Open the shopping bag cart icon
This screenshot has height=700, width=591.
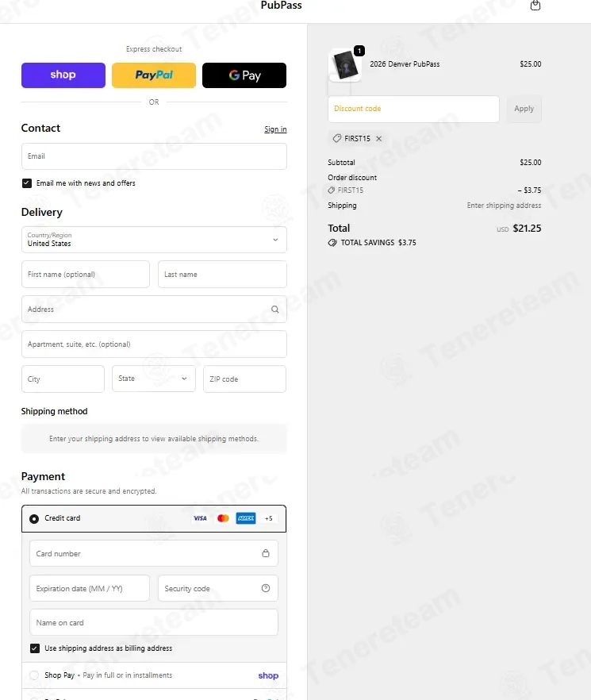tap(535, 6)
